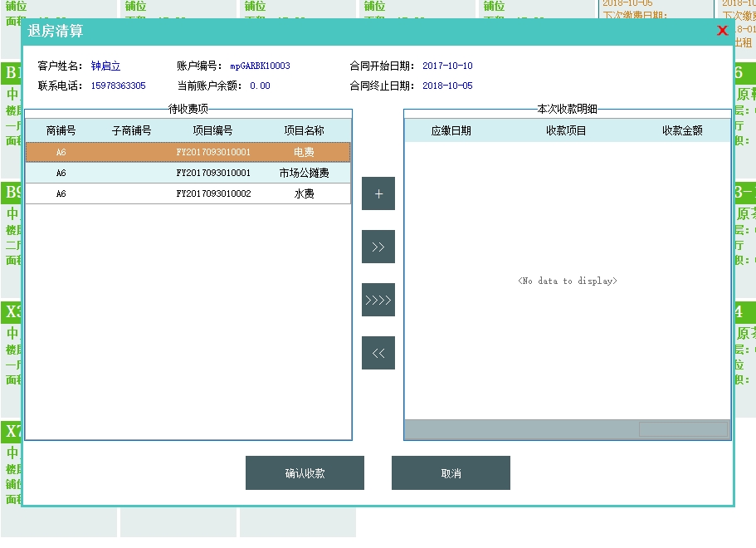Viewport: 756px width, 548px height.
Task: Click the 项目编号 column header
Action: pyautogui.click(x=212, y=130)
